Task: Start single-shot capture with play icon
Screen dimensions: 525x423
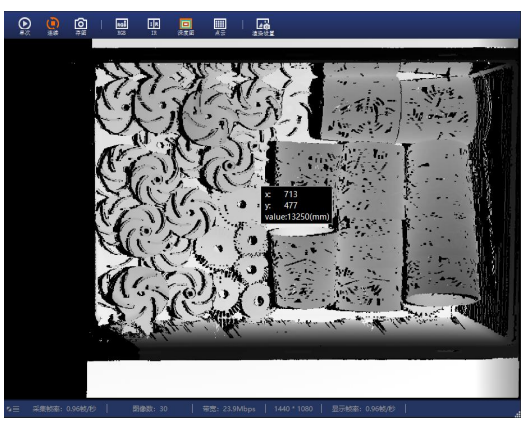Action: click(x=24, y=26)
